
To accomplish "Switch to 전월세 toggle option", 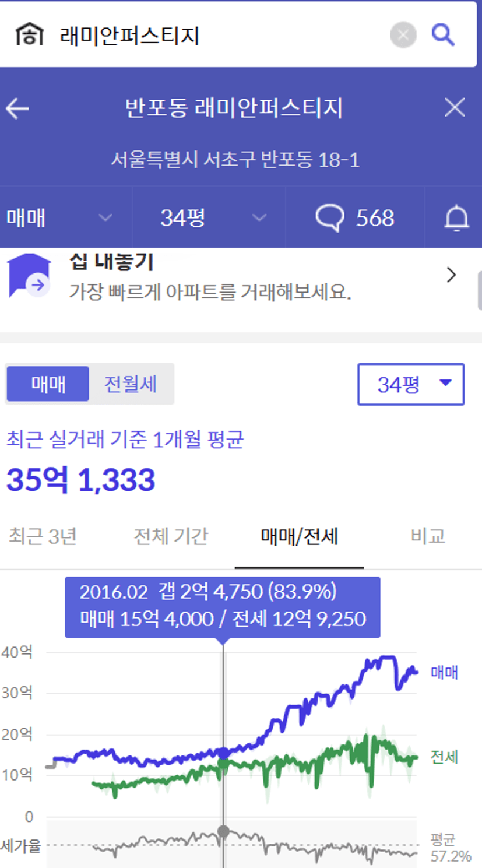I will click(x=131, y=384).
